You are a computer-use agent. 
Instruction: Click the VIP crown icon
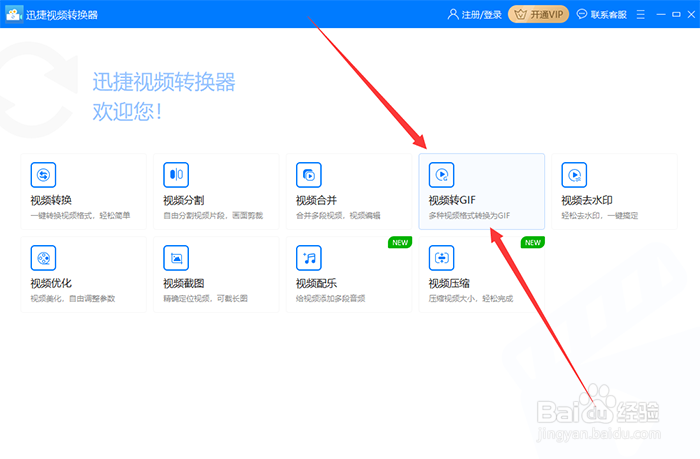point(520,15)
